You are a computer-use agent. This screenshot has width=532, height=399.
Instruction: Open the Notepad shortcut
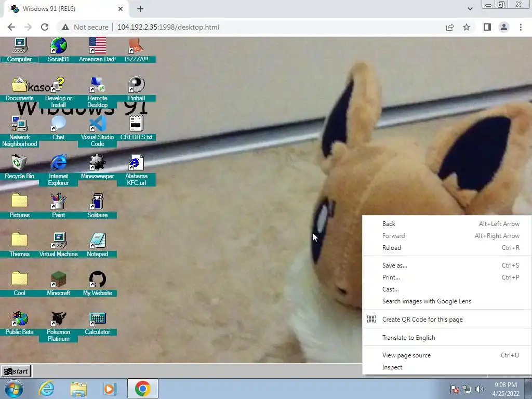click(97, 241)
